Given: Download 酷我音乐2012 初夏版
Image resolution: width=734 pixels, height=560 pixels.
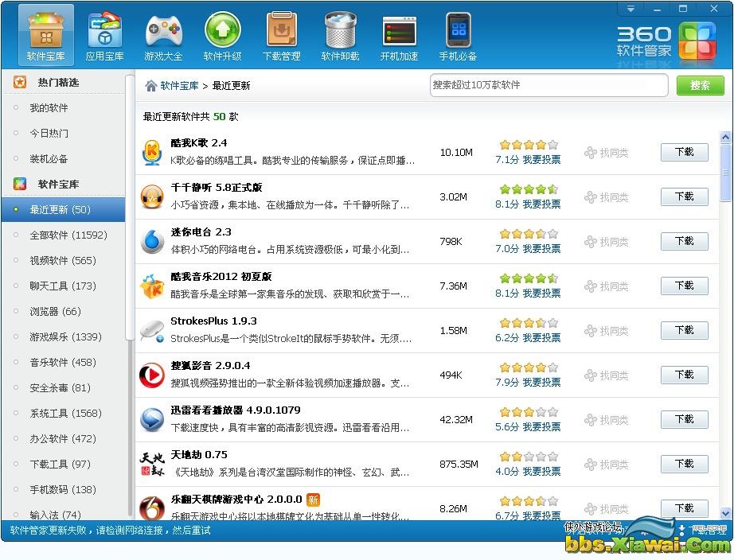Looking at the screenshot, I should (x=685, y=286).
